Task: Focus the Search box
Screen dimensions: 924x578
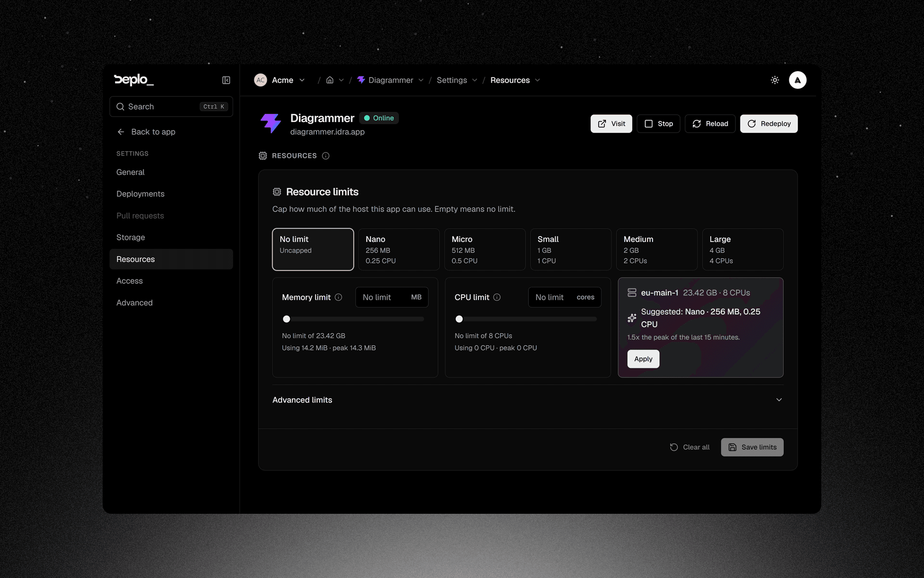Action: click(x=171, y=107)
